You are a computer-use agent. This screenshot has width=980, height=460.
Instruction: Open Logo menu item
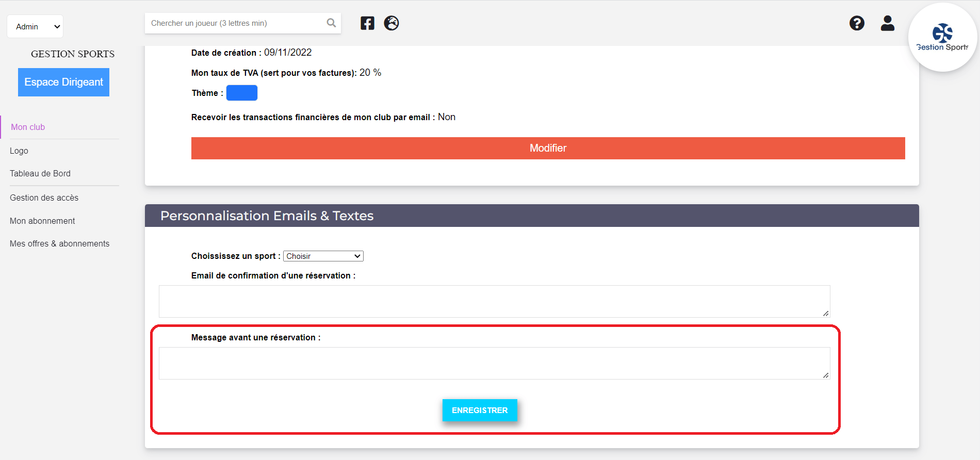[x=19, y=151]
